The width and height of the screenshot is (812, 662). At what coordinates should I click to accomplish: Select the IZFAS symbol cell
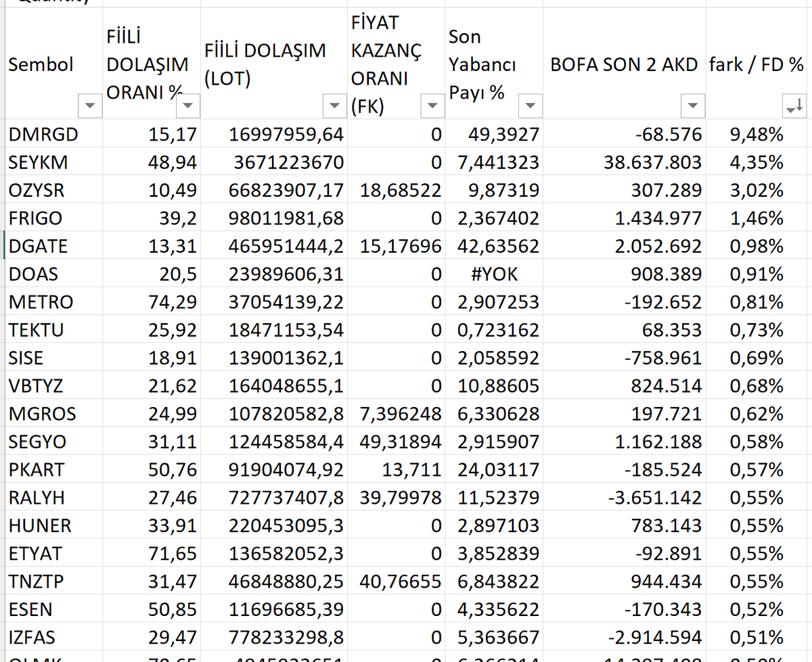point(53,638)
